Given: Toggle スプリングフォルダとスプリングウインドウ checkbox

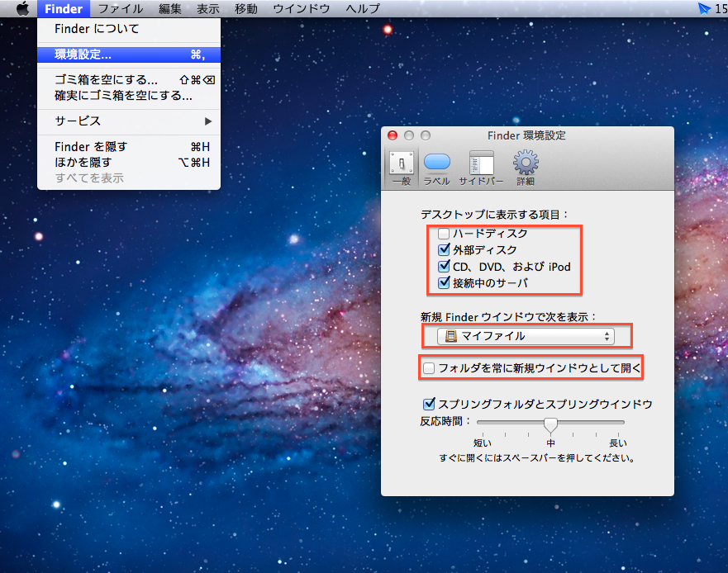Looking at the screenshot, I should point(429,404).
